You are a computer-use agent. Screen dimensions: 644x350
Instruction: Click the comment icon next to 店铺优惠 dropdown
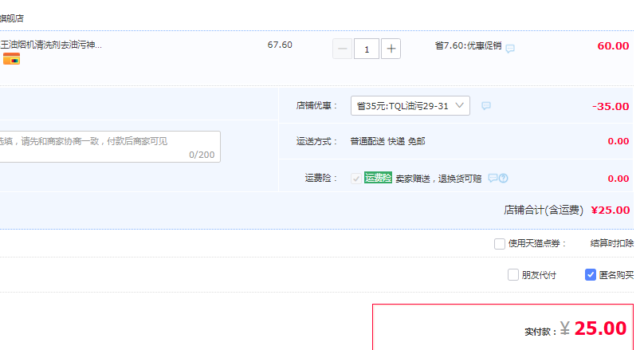[486, 105]
